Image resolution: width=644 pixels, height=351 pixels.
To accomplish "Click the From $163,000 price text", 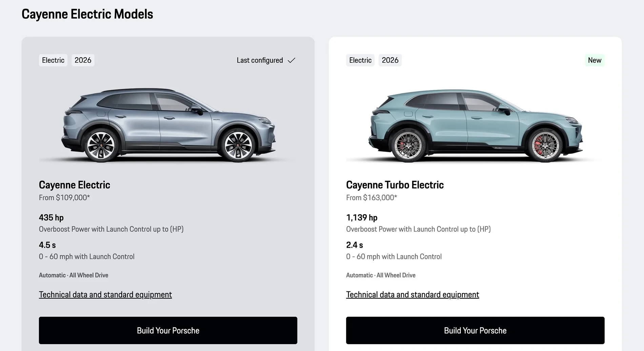I will [x=371, y=198].
